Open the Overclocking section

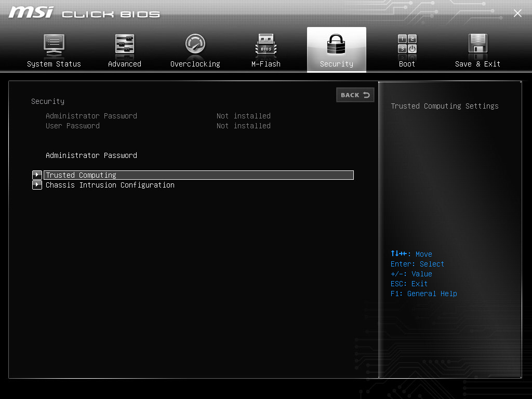(x=195, y=49)
